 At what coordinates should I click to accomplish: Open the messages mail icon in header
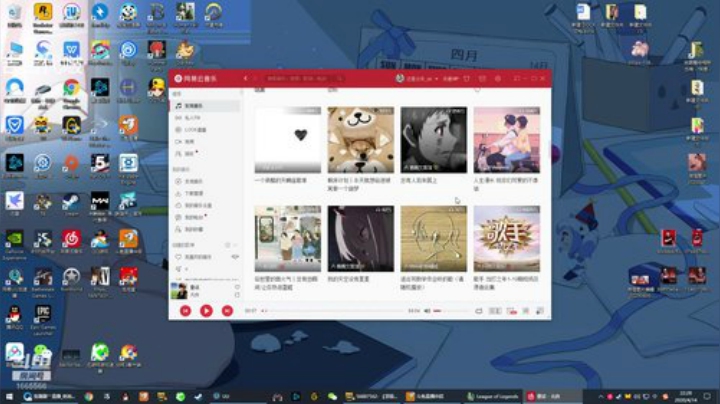click(x=482, y=79)
